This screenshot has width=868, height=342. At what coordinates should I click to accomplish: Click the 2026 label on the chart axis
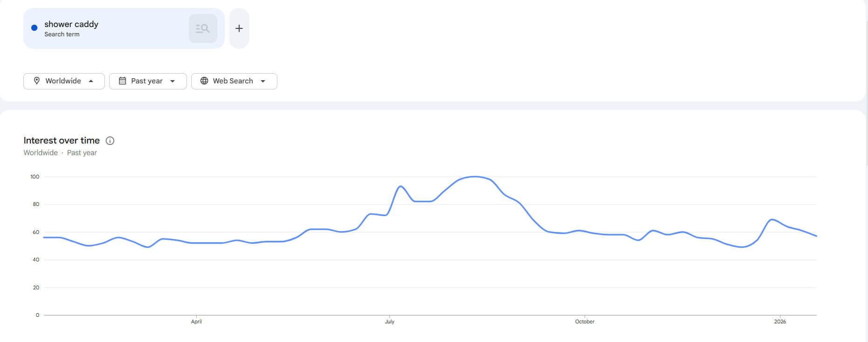click(x=780, y=321)
